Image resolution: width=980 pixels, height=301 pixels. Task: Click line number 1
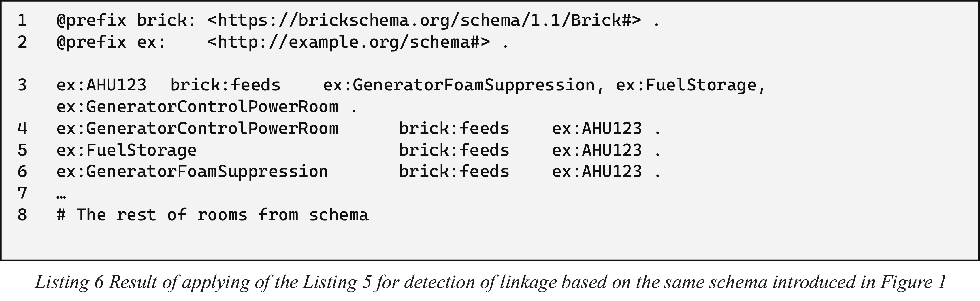click(x=22, y=20)
